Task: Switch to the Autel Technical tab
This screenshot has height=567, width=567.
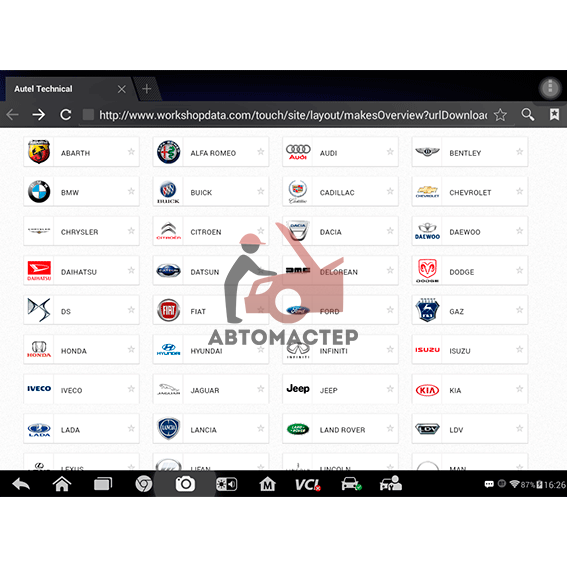Action: click(x=70, y=89)
